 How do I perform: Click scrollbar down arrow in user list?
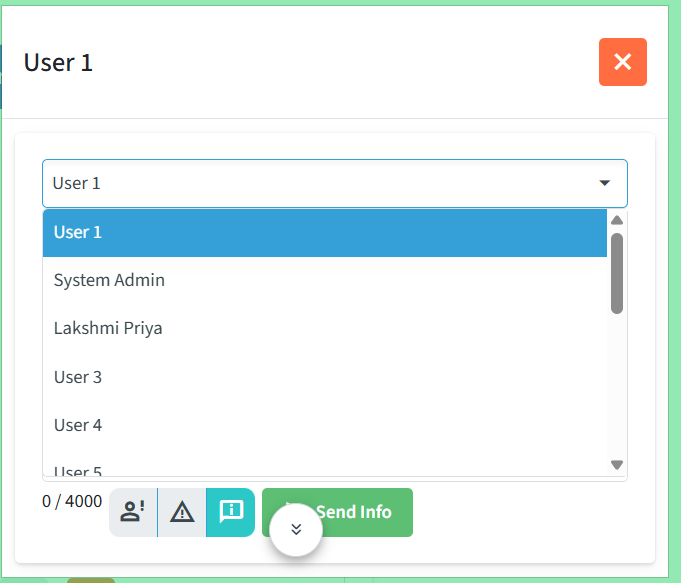point(617,465)
